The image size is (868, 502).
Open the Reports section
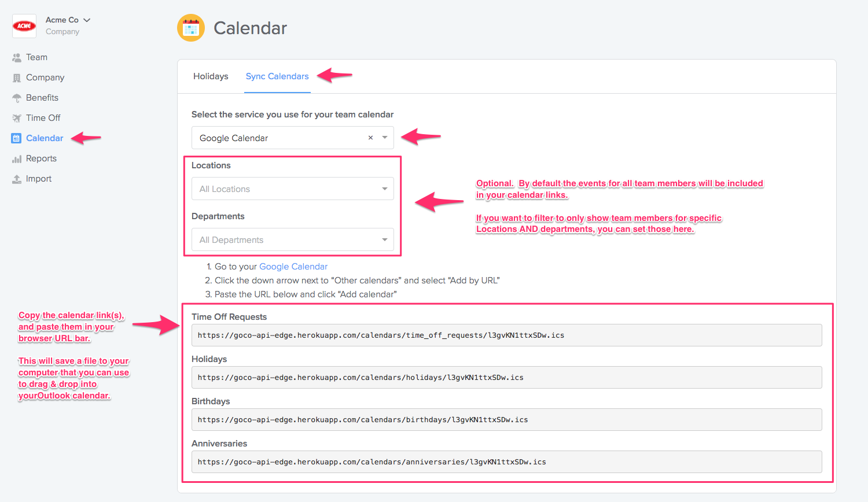pyautogui.click(x=15, y=158)
